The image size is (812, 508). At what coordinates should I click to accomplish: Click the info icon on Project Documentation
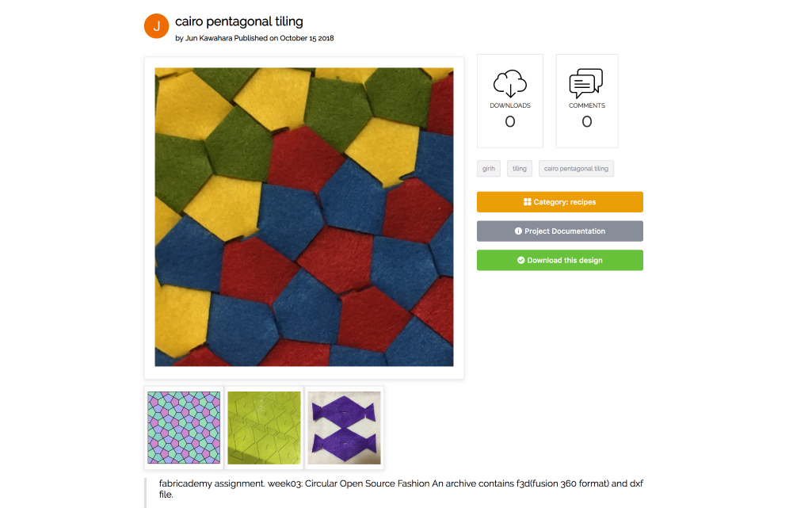click(518, 231)
